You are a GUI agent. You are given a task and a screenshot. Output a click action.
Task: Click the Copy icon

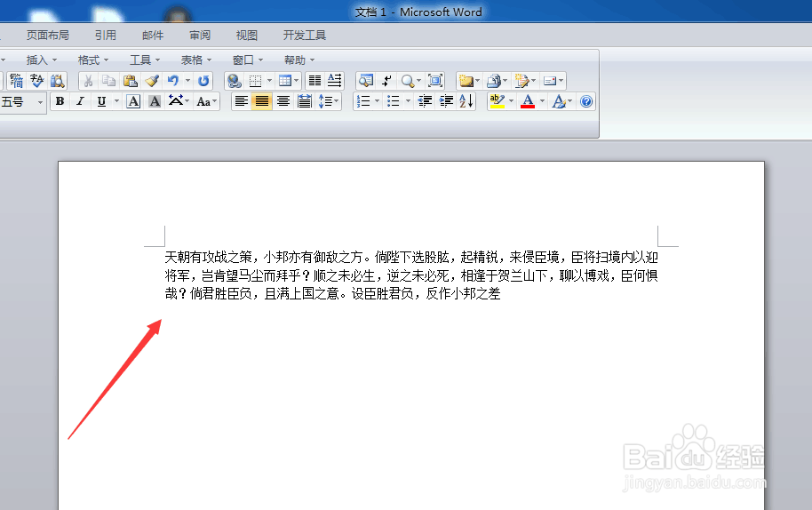pos(108,81)
